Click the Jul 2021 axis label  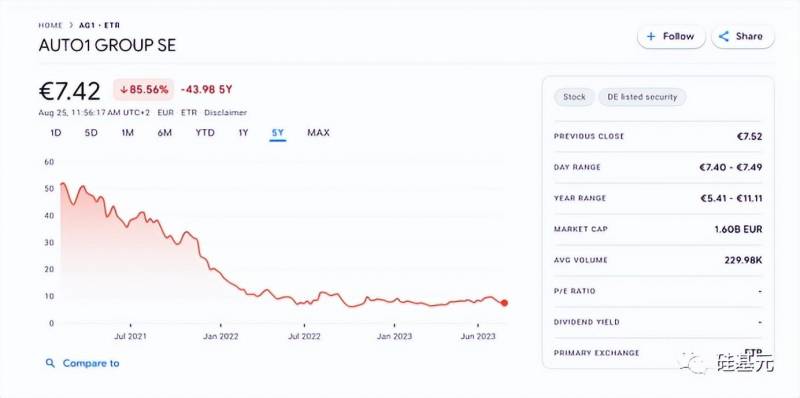(130, 336)
